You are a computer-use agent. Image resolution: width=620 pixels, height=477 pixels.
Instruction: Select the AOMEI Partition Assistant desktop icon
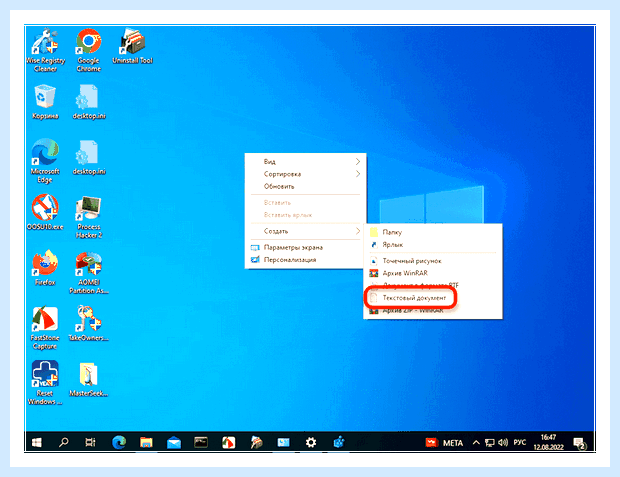tap(89, 273)
